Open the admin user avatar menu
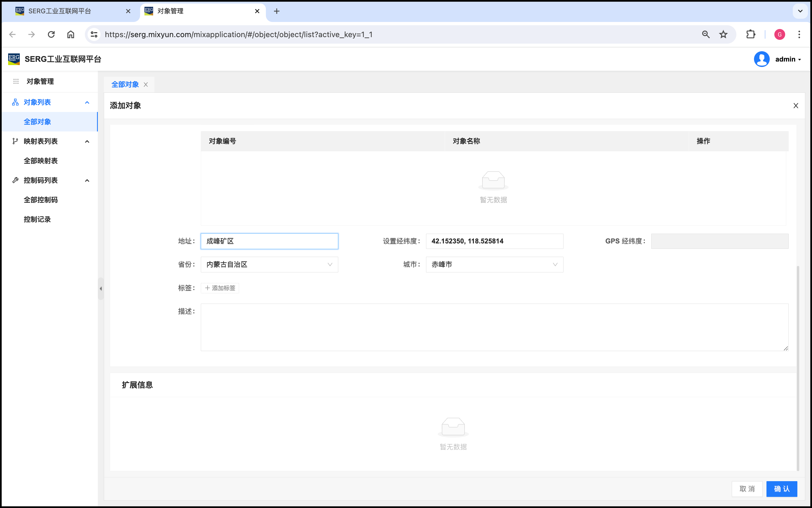The width and height of the screenshot is (812, 508). pos(762,59)
